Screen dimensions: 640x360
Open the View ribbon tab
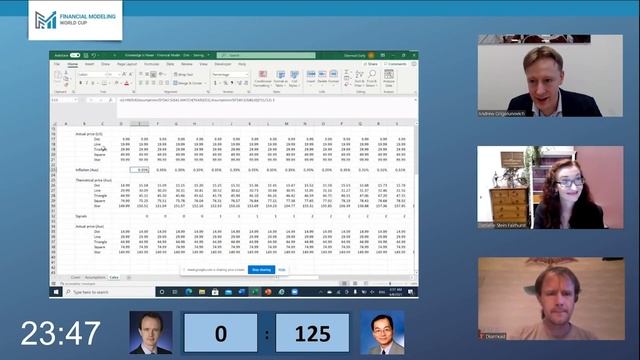point(203,64)
